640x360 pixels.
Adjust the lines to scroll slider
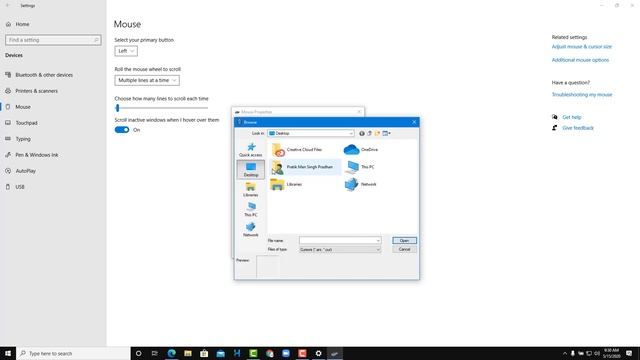118,108
